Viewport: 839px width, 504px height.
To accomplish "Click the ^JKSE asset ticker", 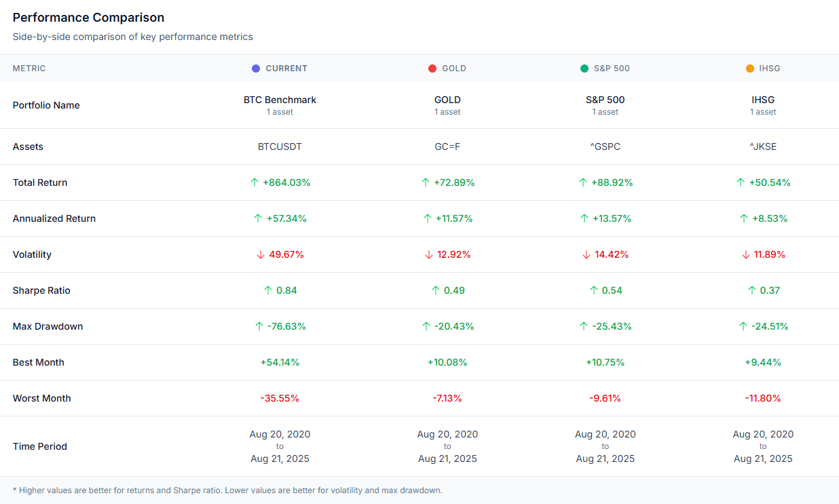I will coord(763,147).
